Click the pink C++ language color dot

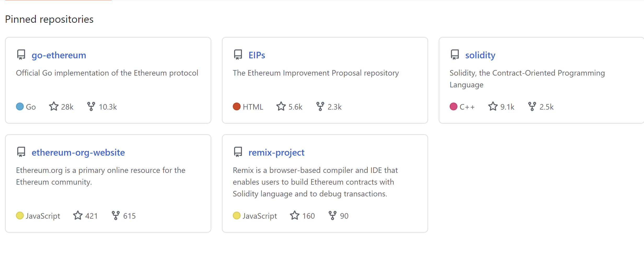point(454,107)
